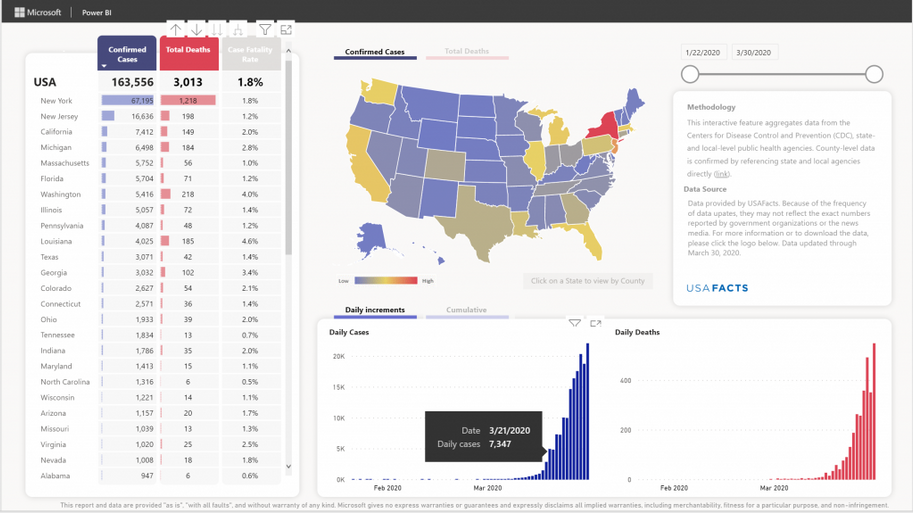
Task: Click the USAFacts logo
Action: coord(717,288)
